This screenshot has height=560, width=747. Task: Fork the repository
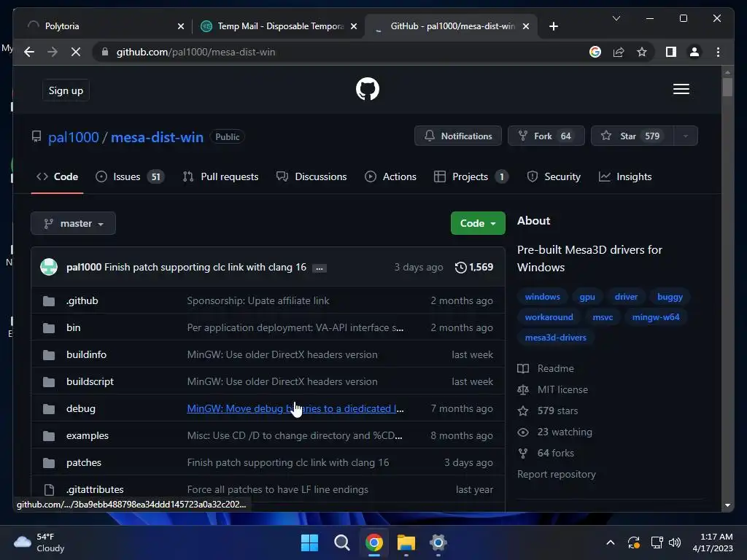[546, 136]
